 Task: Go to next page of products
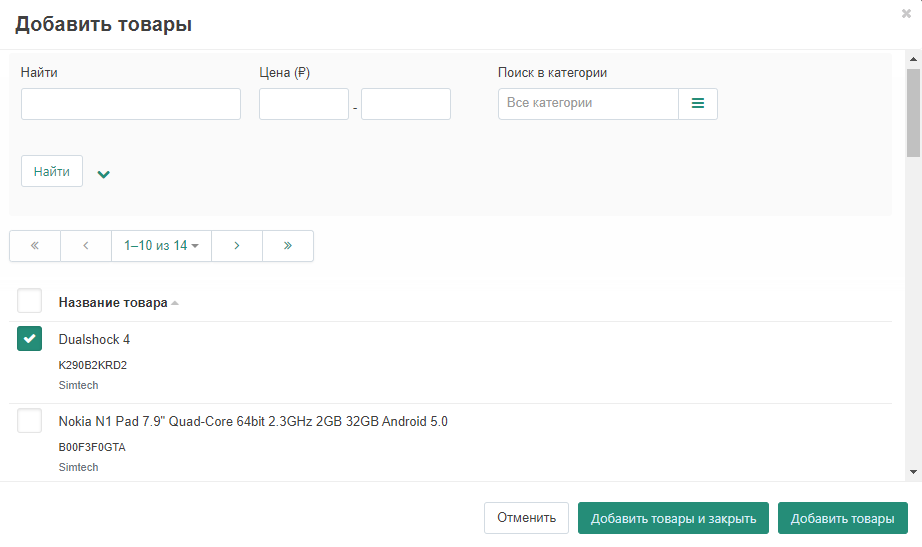click(x=237, y=246)
